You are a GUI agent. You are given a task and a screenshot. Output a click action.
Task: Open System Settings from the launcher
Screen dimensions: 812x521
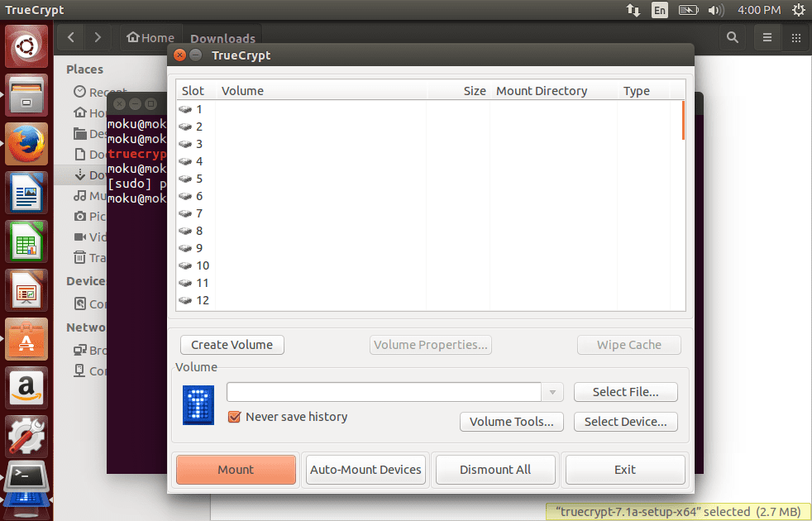click(x=26, y=437)
